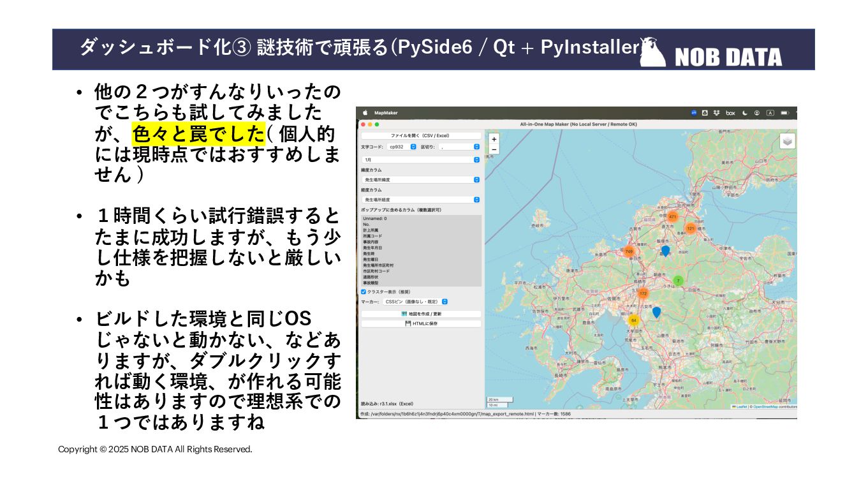Click the orange cluster marker labeled 749

click(x=629, y=251)
